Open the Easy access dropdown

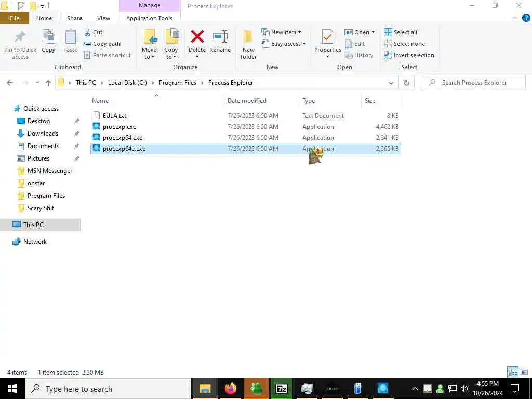(x=284, y=44)
